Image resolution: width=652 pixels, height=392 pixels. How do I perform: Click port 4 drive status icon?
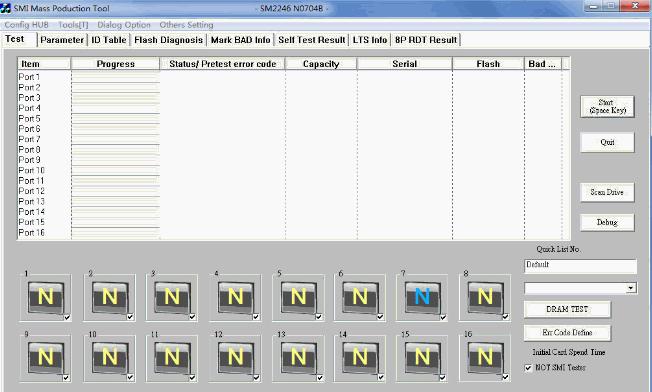click(x=235, y=297)
